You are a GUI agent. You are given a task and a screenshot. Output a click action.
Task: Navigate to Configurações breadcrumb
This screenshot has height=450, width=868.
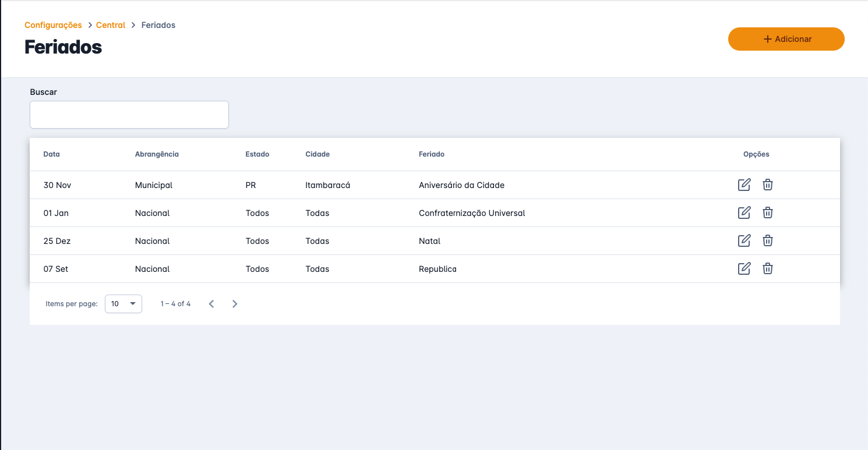pos(53,25)
